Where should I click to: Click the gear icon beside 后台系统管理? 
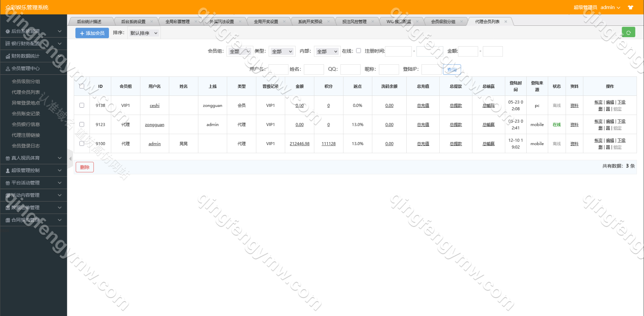pyautogui.click(x=8, y=31)
